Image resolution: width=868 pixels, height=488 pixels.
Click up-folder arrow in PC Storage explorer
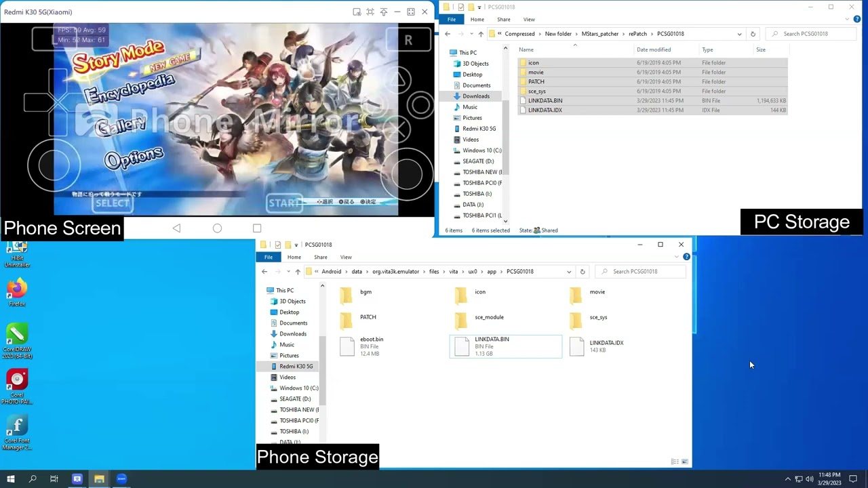(481, 34)
